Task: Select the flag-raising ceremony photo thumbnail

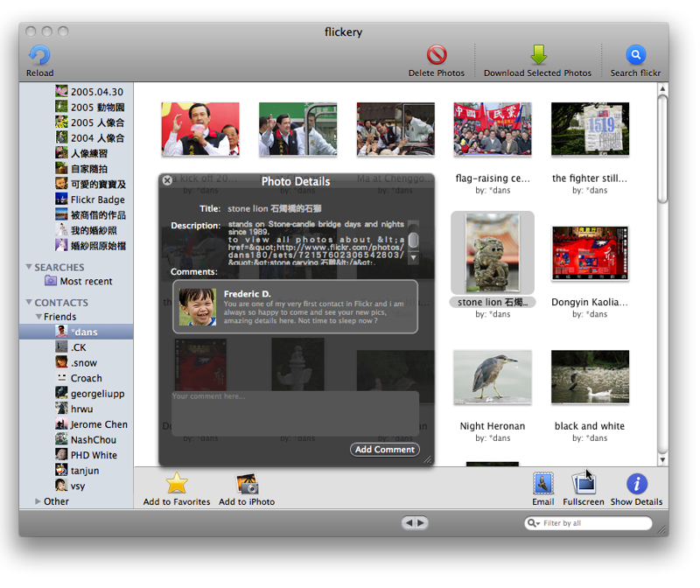Action: [x=493, y=129]
